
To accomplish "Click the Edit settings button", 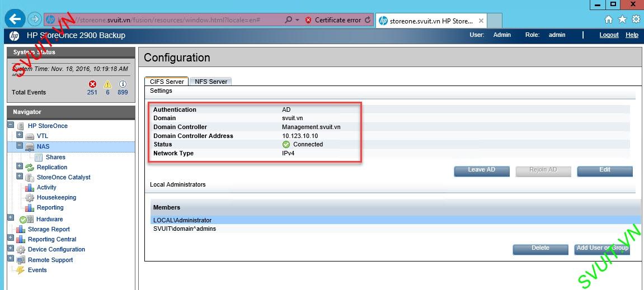I will point(605,171).
